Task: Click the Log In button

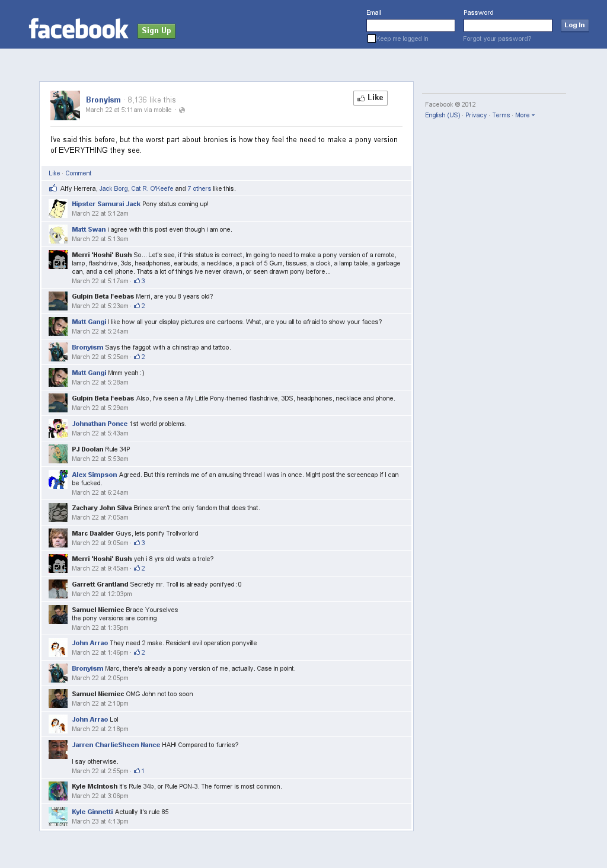Action: 574,25
